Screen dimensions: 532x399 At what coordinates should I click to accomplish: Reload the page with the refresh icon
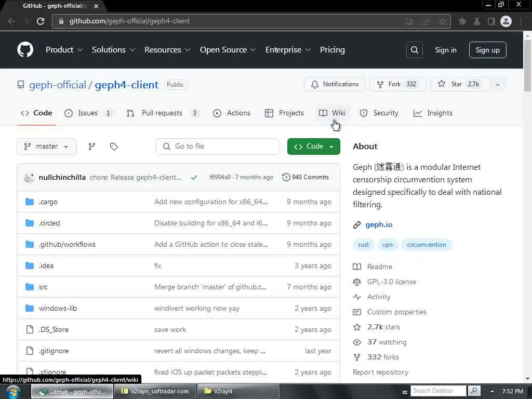(x=41, y=21)
